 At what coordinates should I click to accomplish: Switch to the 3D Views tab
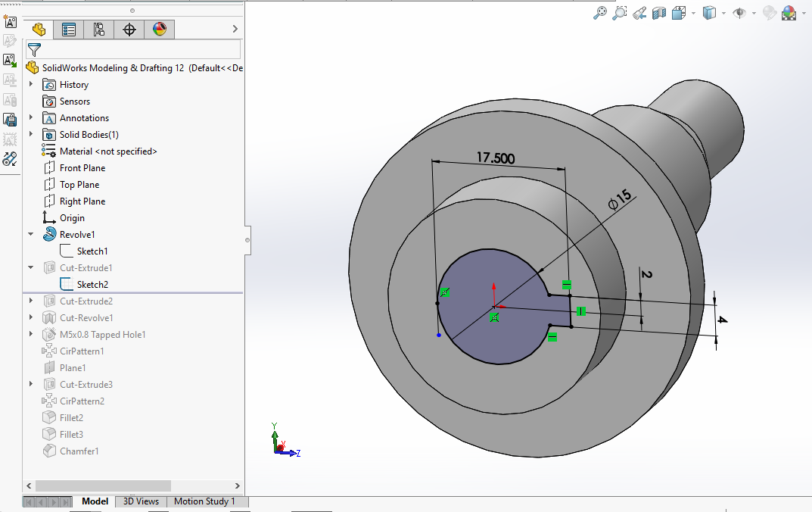[141, 501]
